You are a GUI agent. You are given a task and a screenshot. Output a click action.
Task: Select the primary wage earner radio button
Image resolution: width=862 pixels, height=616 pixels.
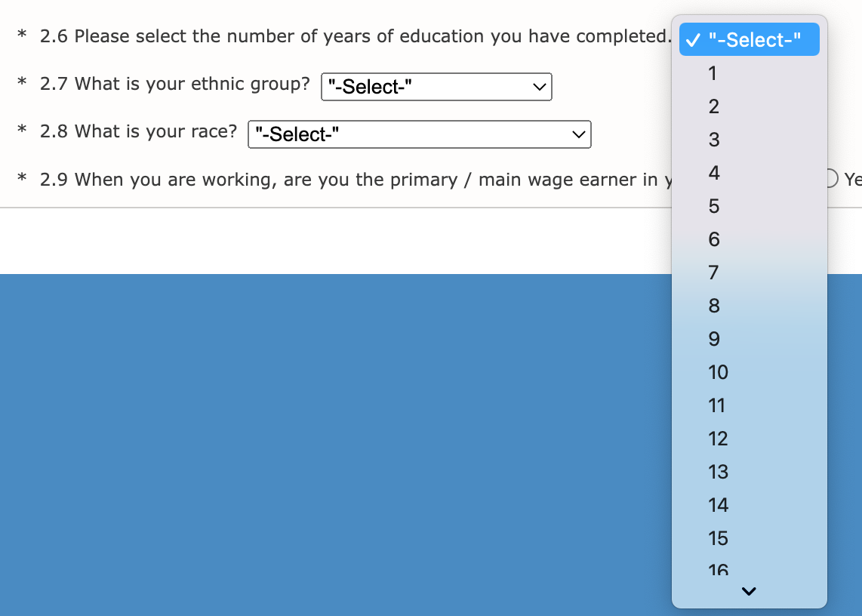click(830, 179)
